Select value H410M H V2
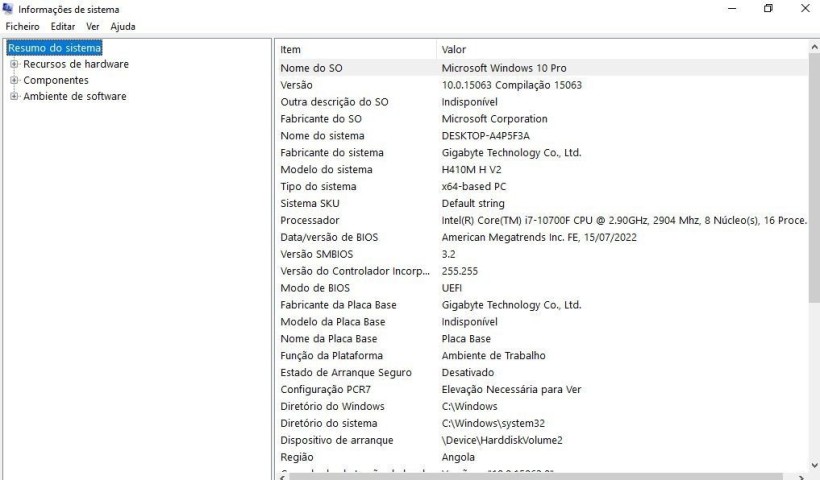820x480 pixels. [471, 169]
